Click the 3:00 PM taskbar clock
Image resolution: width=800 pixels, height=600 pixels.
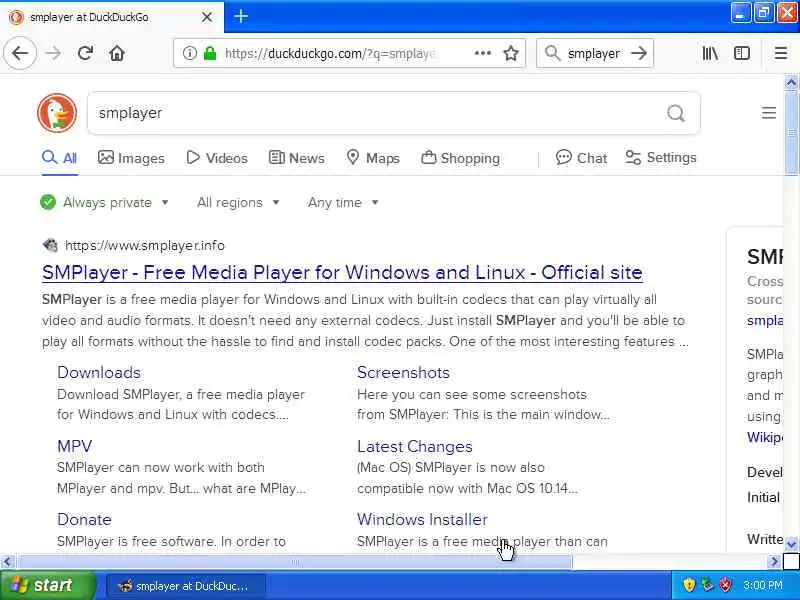(x=763, y=585)
